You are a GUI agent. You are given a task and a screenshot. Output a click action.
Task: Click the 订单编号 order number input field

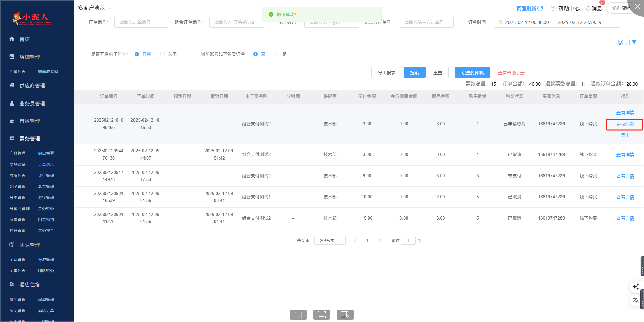coord(142,22)
